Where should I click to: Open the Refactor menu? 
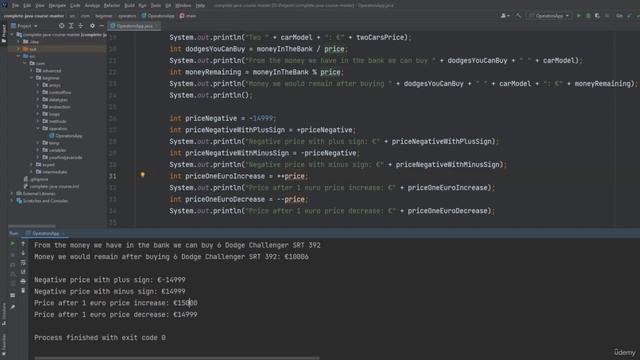(112, 6)
